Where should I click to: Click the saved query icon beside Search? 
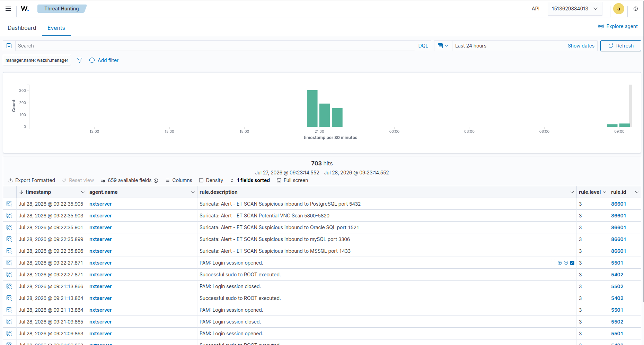pyautogui.click(x=9, y=46)
